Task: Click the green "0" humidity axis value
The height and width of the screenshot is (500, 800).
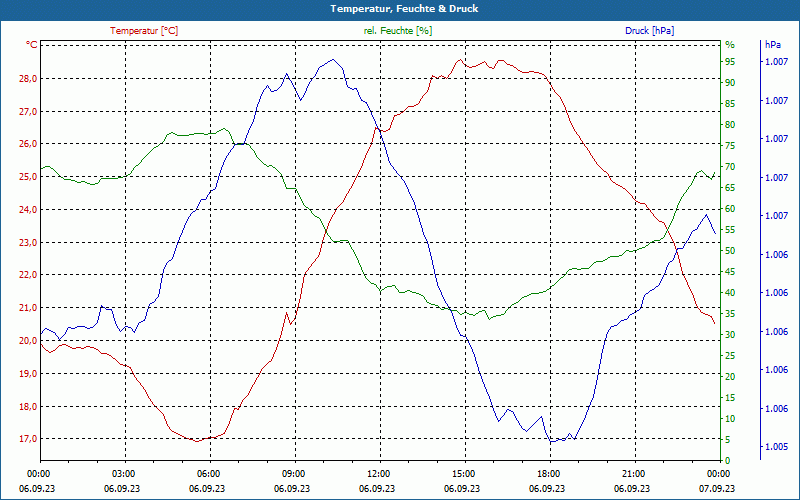Action: coord(728,461)
